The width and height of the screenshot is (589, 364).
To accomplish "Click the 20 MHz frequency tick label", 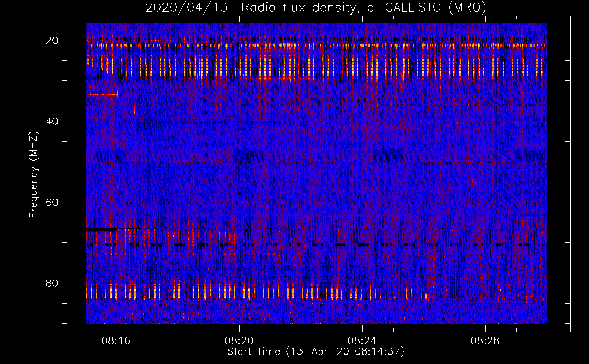I will (x=52, y=40).
